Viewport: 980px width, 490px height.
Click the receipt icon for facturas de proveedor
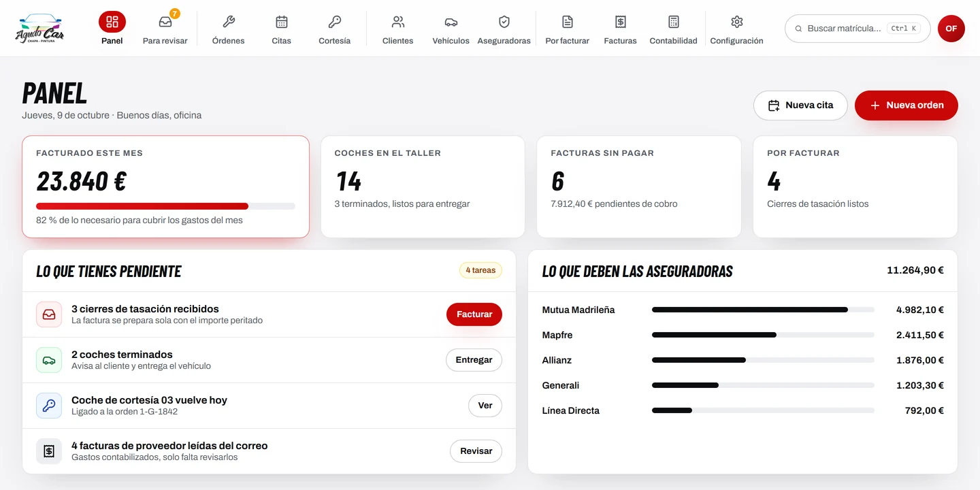(49, 451)
